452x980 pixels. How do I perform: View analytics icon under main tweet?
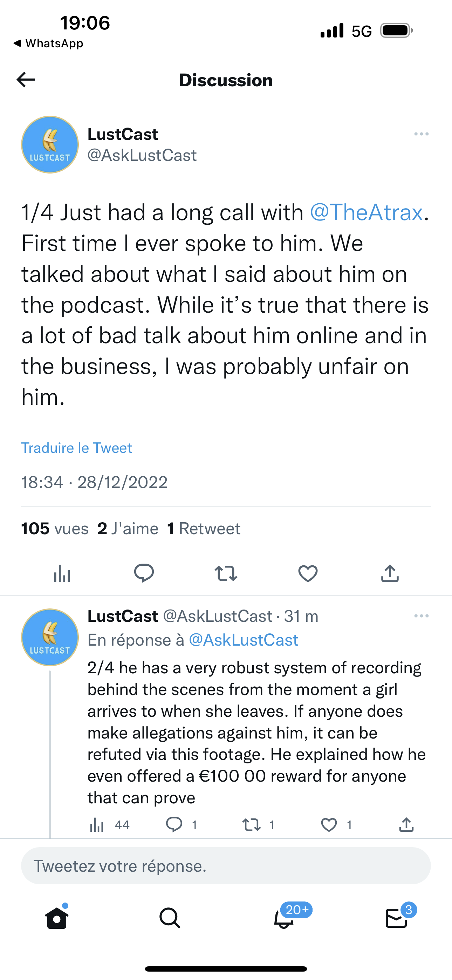62,573
